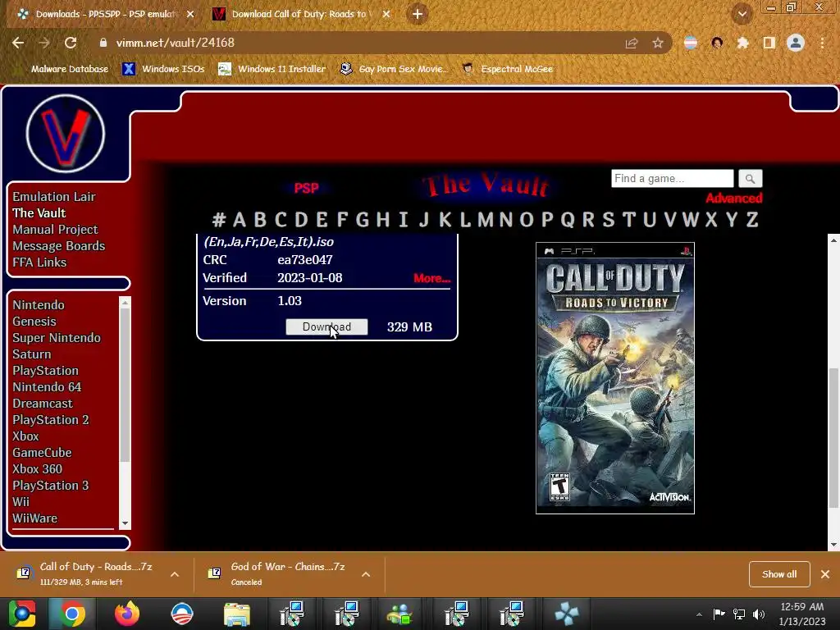The width and height of the screenshot is (840, 630).
Task: Browse games under the # symbol
Action: pyautogui.click(x=218, y=220)
